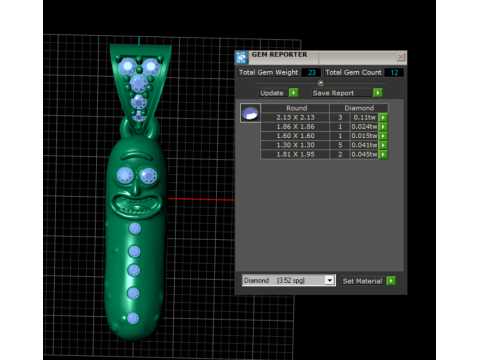
Task: Click the green arrow next to Save Report
Action: [x=378, y=93]
